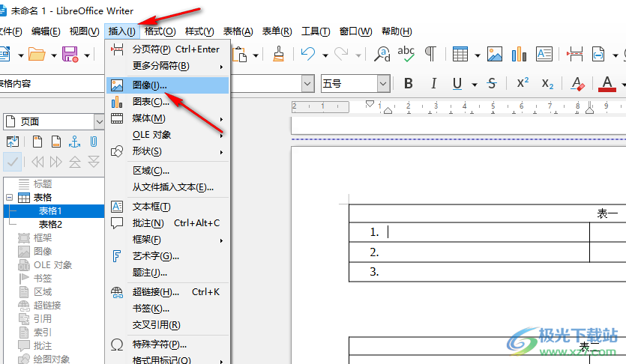Open Underline style dropdown arrow
Image resolution: width=626 pixels, height=364 pixels.
[x=475, y=84]
